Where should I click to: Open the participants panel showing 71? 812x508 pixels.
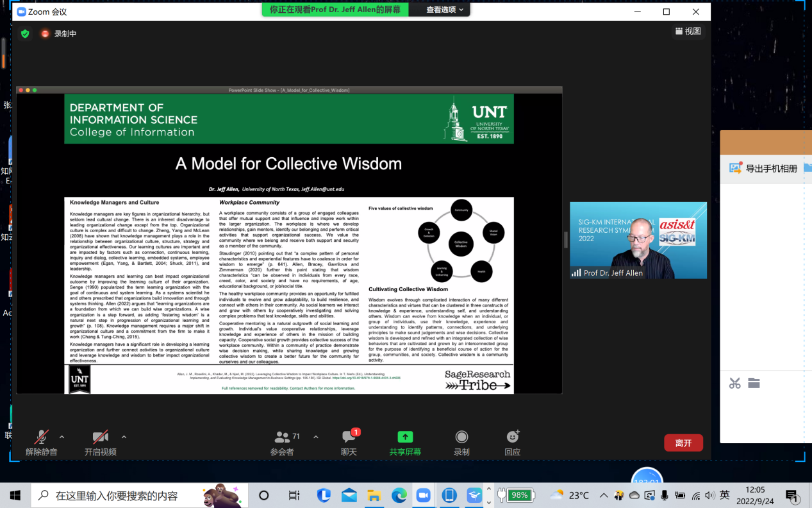point(282,437)
